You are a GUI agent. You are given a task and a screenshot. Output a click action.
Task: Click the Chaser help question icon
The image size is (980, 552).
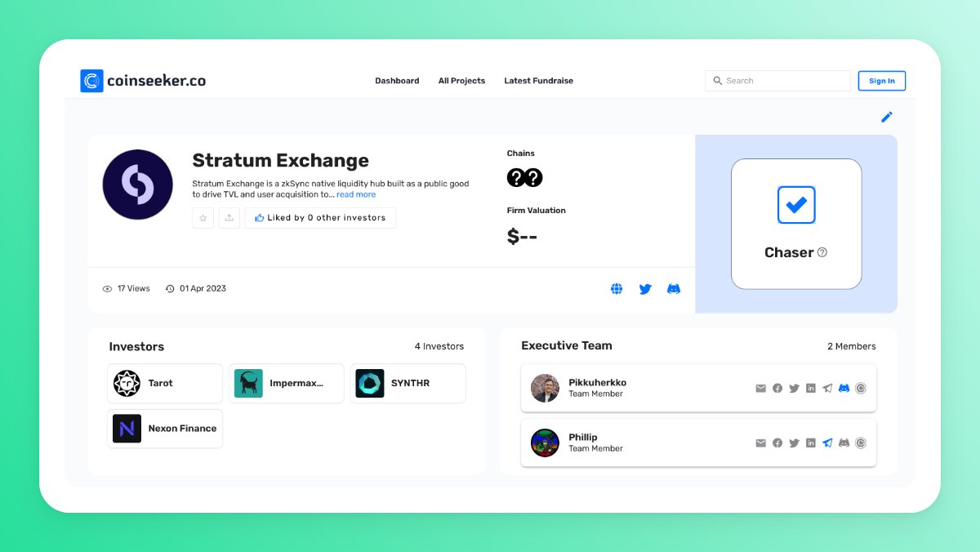coord(822,252)
